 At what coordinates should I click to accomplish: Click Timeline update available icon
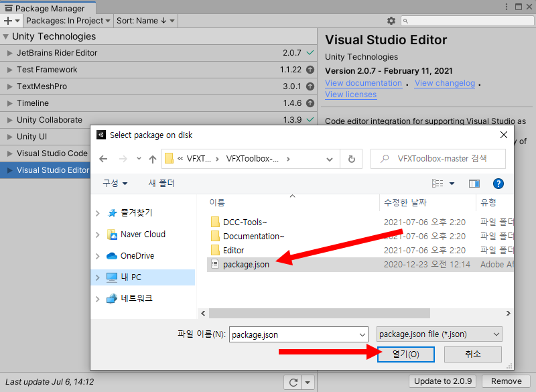point(310,103)
